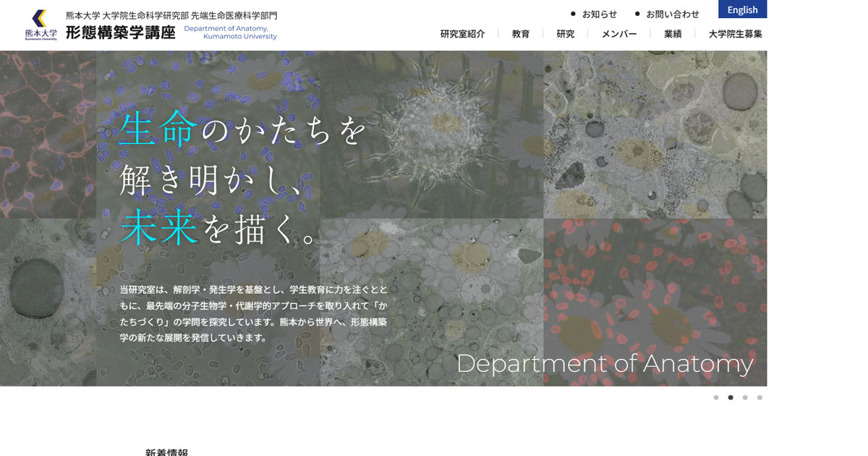Select the currently active second carousel dot
Screen dimensions: 868x456
pyautogui.click(x=729, y=397)
